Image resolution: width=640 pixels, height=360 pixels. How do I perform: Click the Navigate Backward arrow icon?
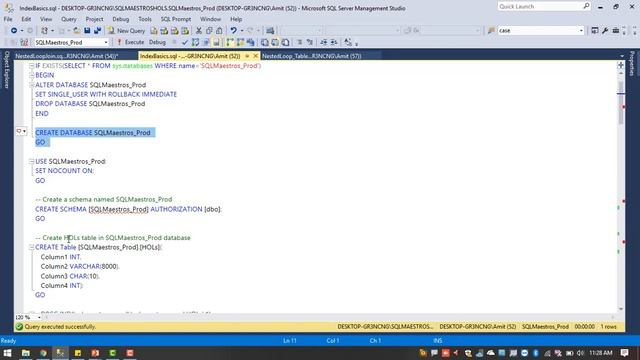point(14,31)
